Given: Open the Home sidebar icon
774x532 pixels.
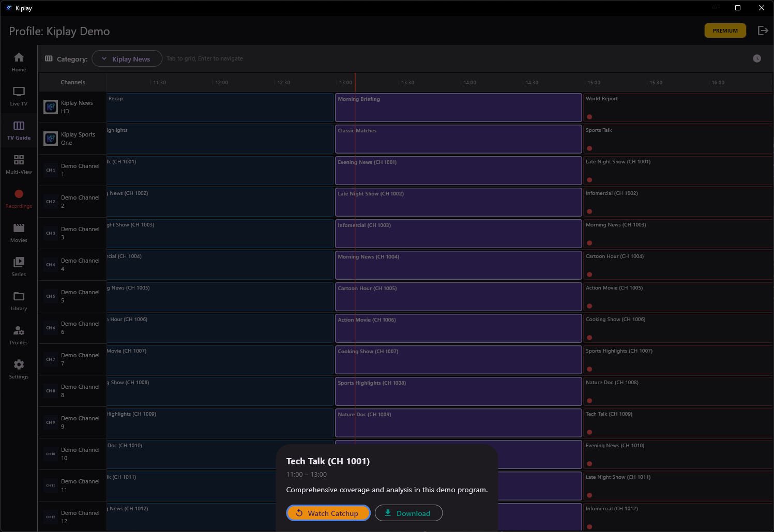Looking at the screenshot, I should coord(19,62).
